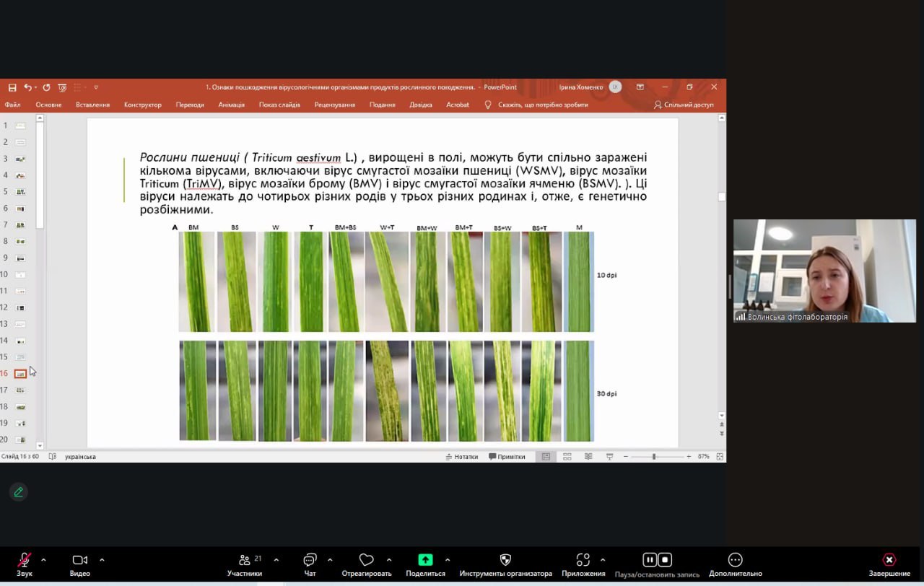Open the Host tools shield icon
Screen dimensions: 924x586
pos(505,560)
